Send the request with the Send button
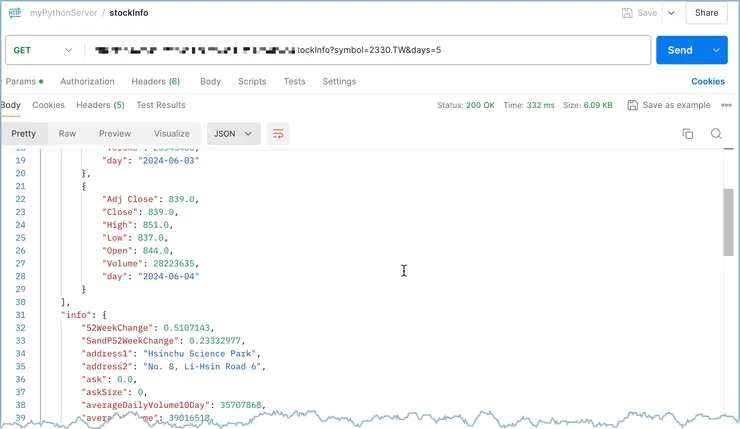This screenshot has height=429, width=740. pyautogui.click(x=680, y=50)
